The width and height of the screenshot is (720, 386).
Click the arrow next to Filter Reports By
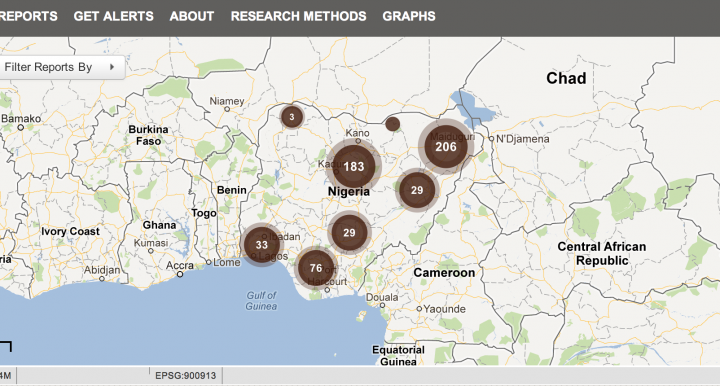click(x=112, y=67)
